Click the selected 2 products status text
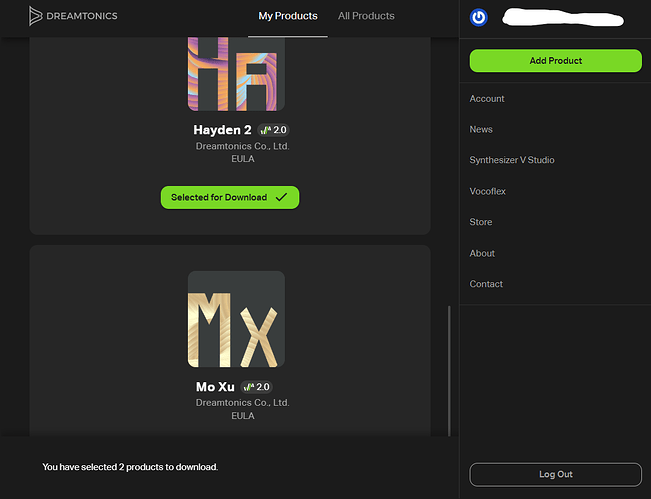Screen dimensions: 651x499 [130, 467]
